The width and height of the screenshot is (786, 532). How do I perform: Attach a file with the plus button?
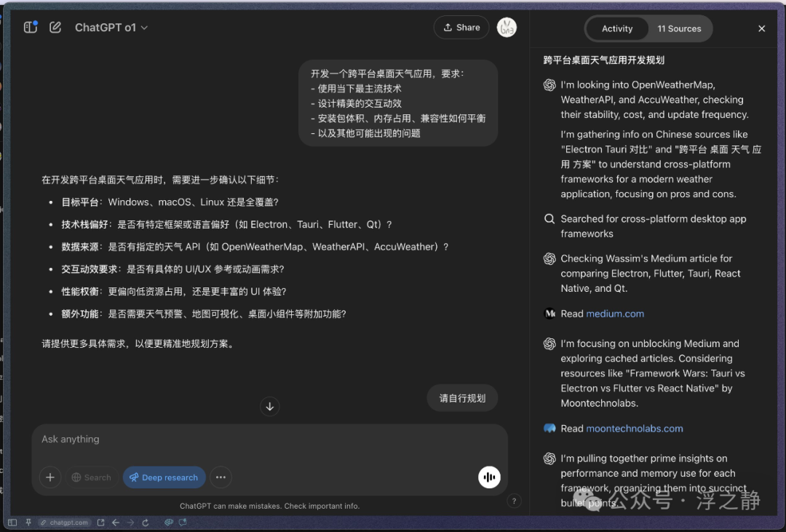coord(50,477)
